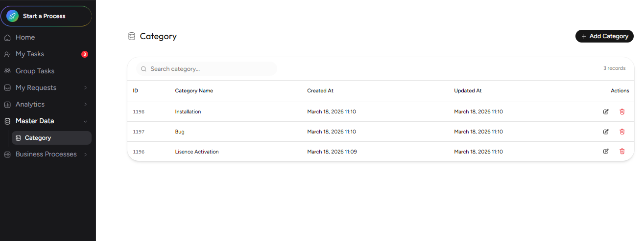Click the rocket icon in Start a Process

pos(13,16)
